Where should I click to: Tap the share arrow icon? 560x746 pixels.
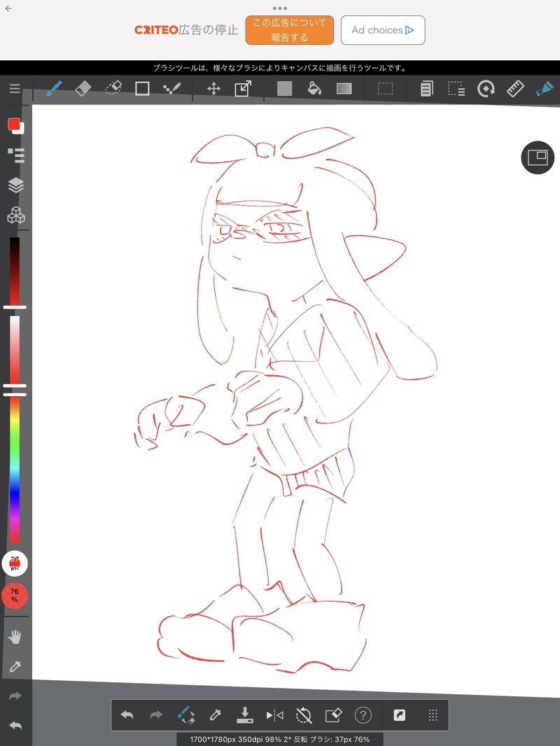click(399, 715)
